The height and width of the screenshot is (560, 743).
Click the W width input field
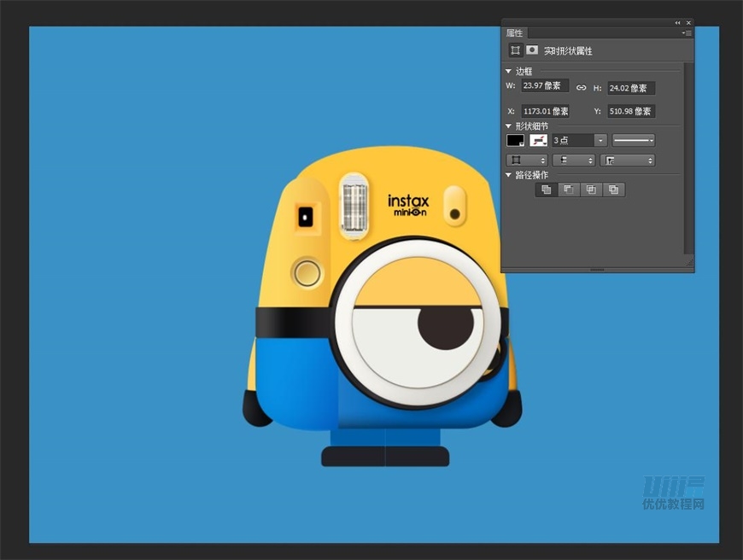pyautogui.click(x=545, y=86)
